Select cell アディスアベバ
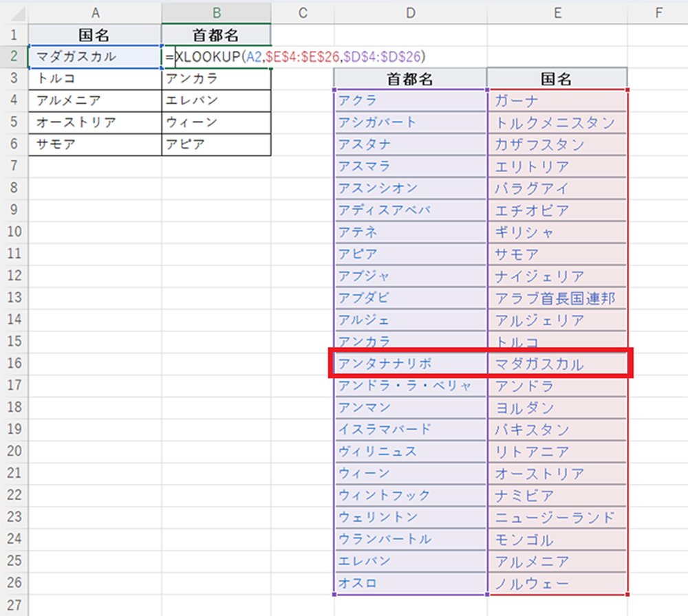 pyautogui.click(x=411, y=210)
